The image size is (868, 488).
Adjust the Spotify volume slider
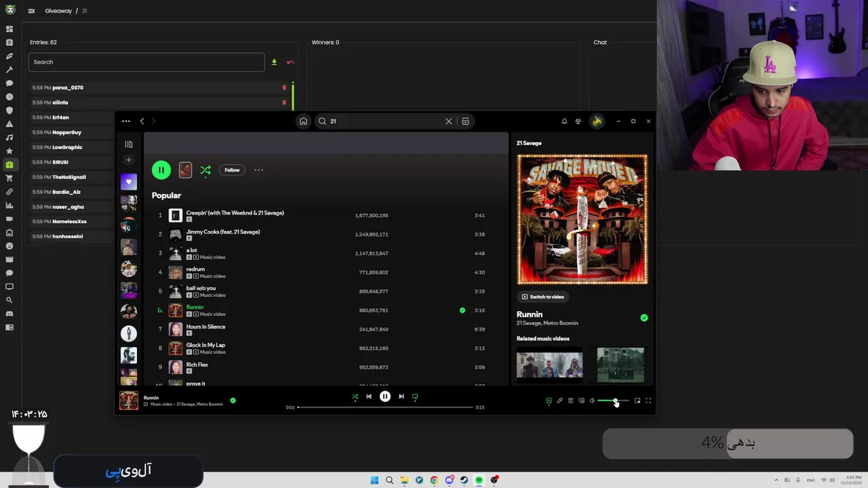coord(614,401)
